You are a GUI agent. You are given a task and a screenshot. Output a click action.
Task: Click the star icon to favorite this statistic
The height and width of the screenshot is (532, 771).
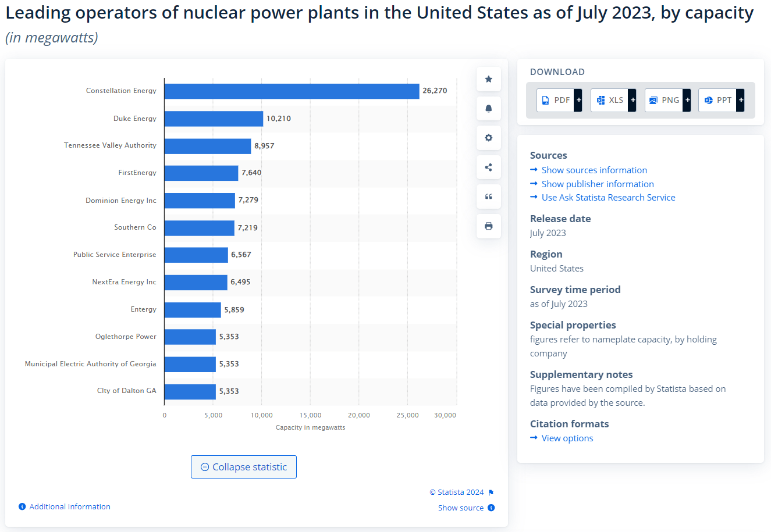pos(488,79)
